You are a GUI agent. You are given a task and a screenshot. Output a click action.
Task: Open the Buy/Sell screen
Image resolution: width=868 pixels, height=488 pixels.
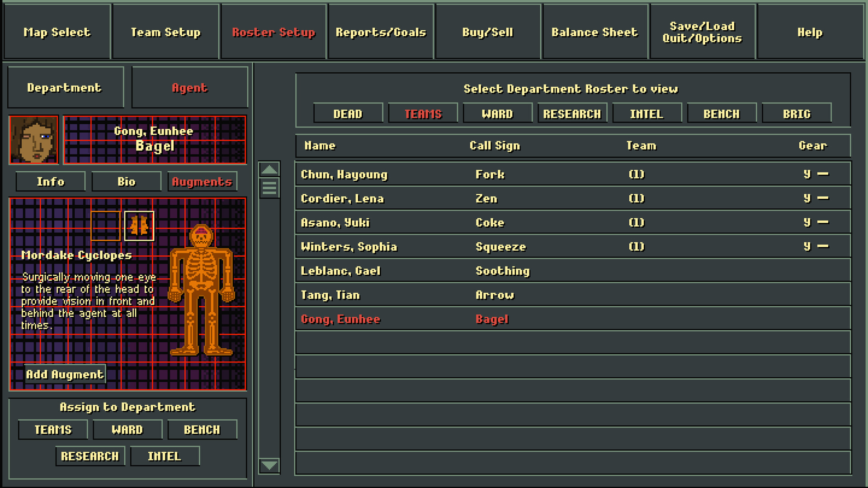[x=487, y=32]
